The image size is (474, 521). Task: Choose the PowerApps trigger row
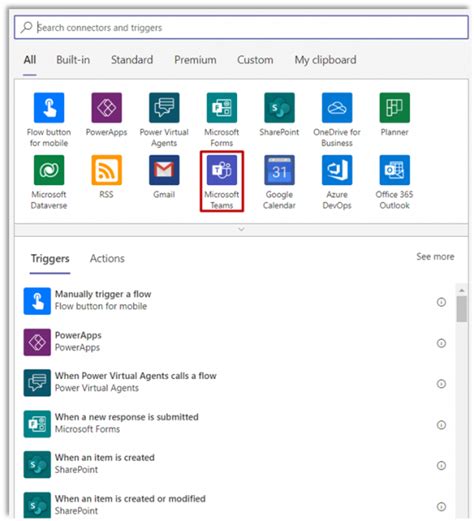tap(235, 342)
